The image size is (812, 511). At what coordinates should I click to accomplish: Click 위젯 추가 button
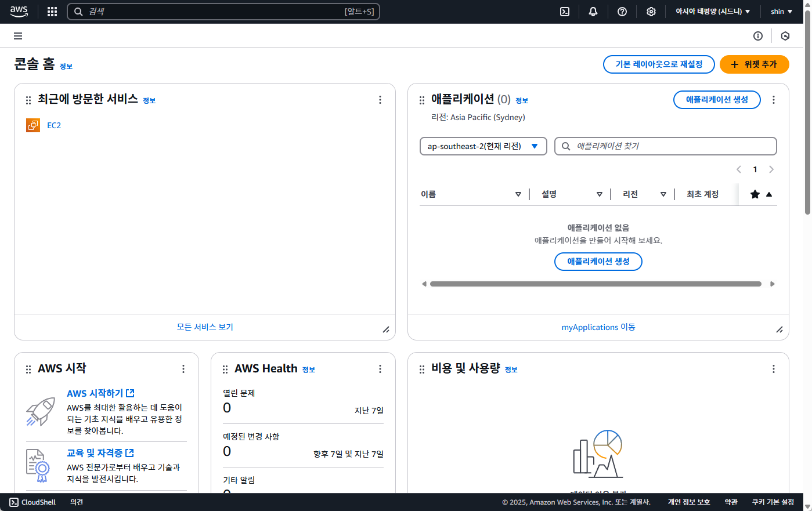(755, 64)
